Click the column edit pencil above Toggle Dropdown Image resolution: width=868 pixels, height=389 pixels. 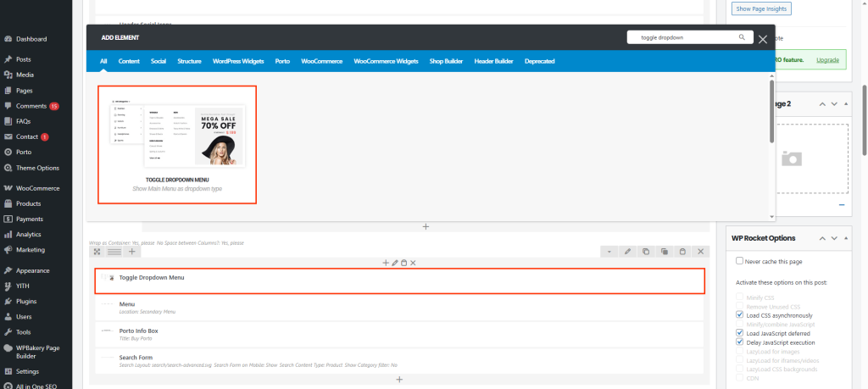click(395, 264)
